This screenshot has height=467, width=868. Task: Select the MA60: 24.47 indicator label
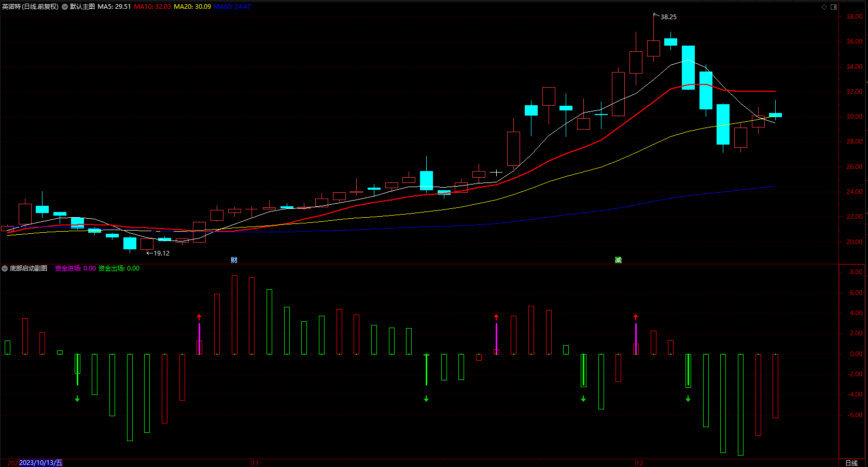232,7
